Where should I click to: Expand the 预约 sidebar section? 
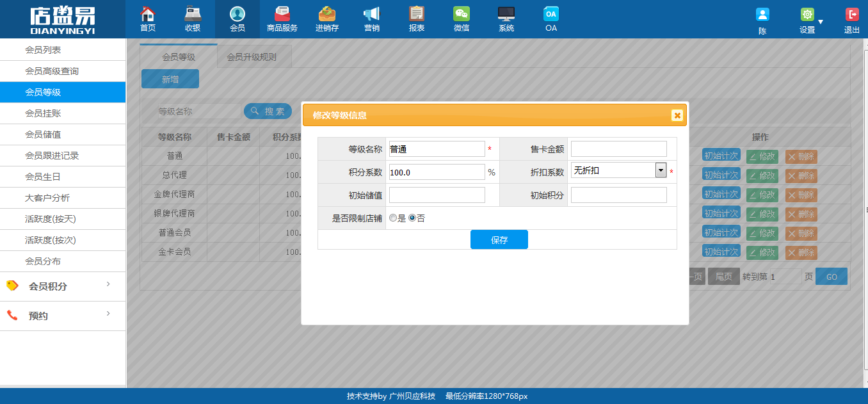point(63,316)
